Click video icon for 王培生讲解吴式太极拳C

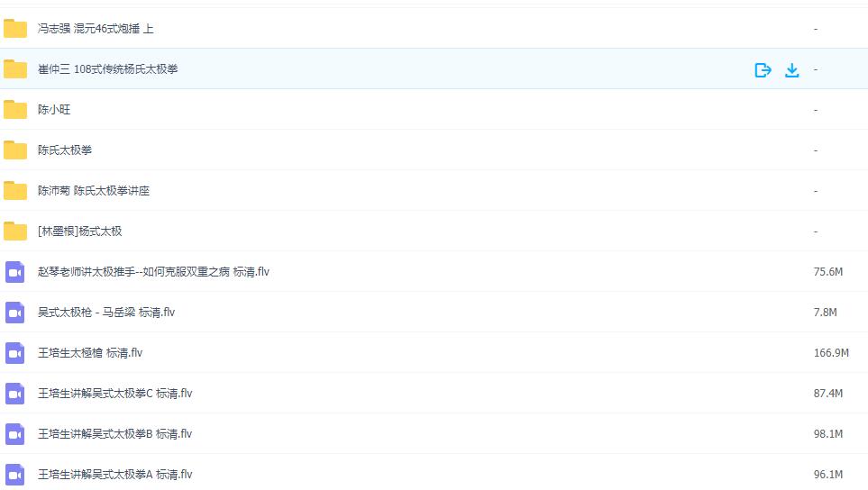15,394
